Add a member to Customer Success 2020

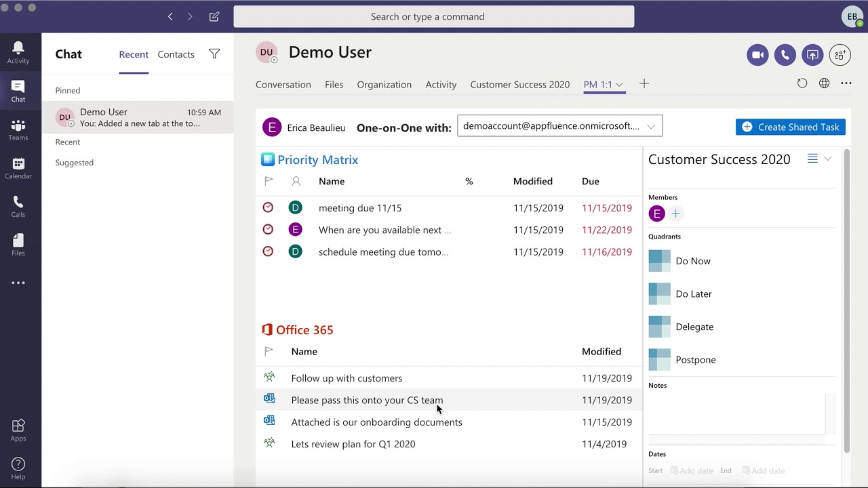pos(675,214)
